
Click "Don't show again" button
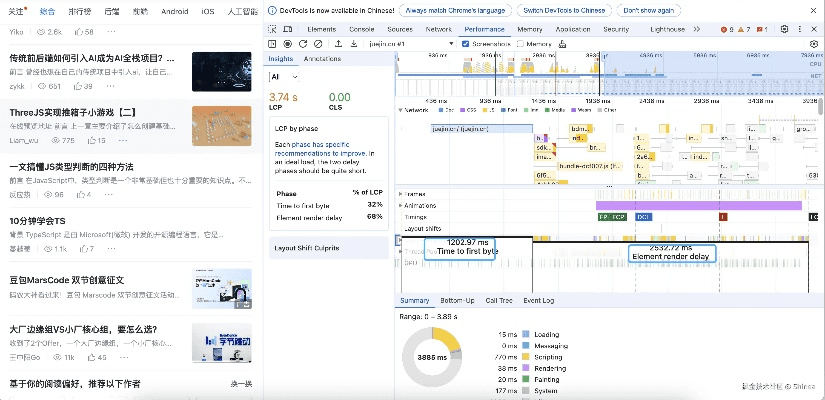pyautogui.click(x=648, y=9)
